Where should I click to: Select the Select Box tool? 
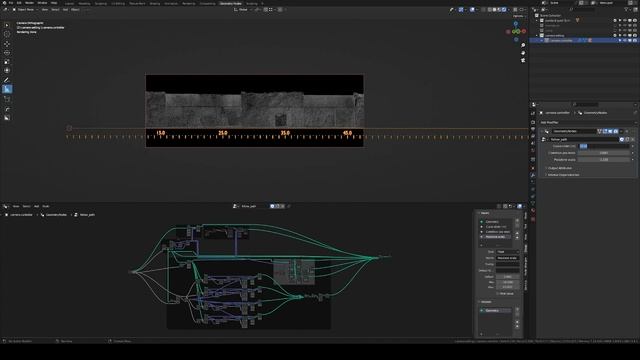click(x=7, y=25)
